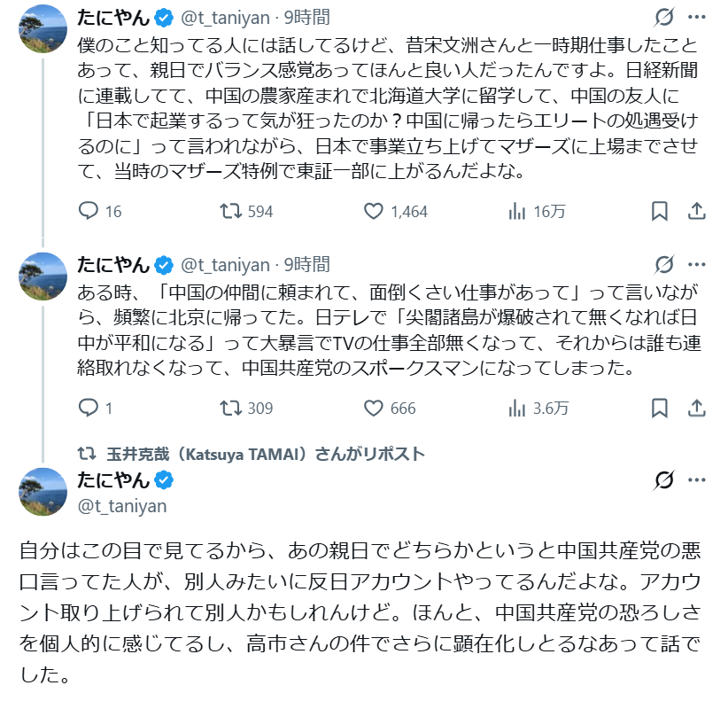Bookmark the first tweet
The width and height of the screenshot is (728, 701).
click(x=659, y=211)
